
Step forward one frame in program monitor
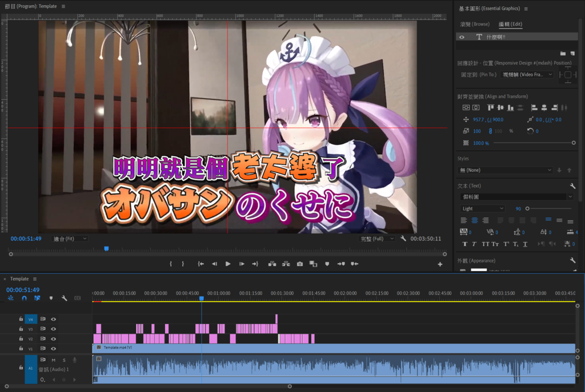click(x=242, y=264)
